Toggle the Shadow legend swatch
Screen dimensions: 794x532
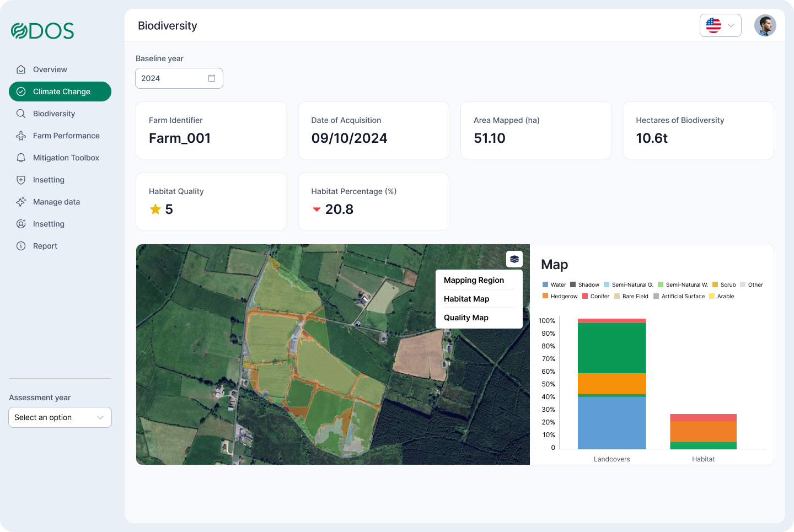point(573,285)
